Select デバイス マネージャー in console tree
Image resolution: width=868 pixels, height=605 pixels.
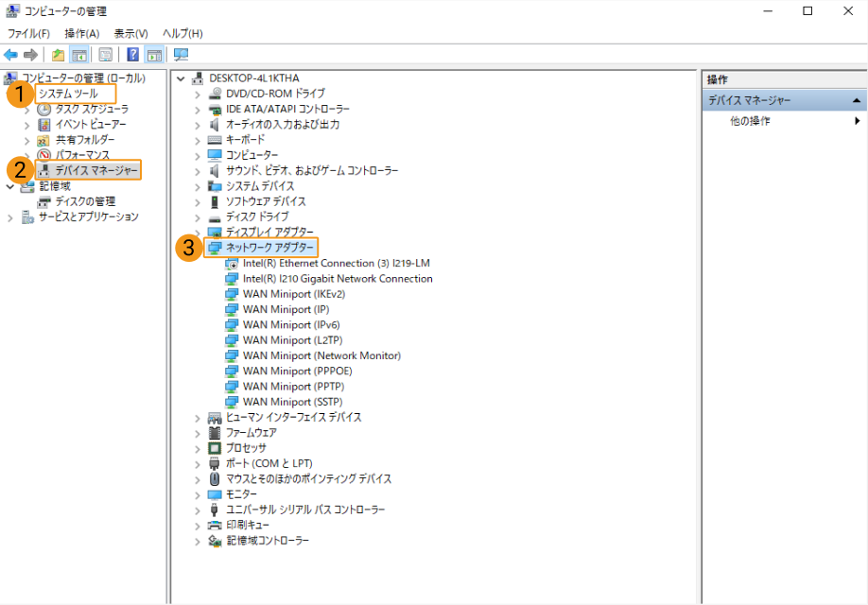(96, 170)
